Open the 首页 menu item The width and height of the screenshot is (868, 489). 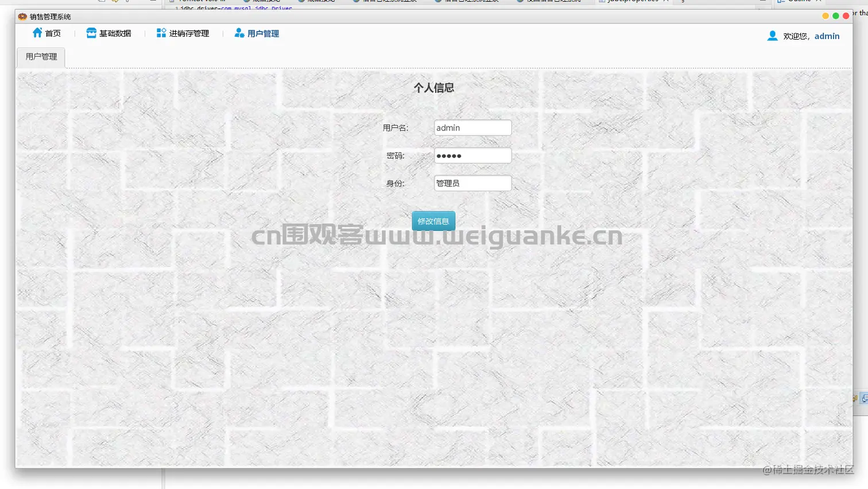(x=53, y=33)
